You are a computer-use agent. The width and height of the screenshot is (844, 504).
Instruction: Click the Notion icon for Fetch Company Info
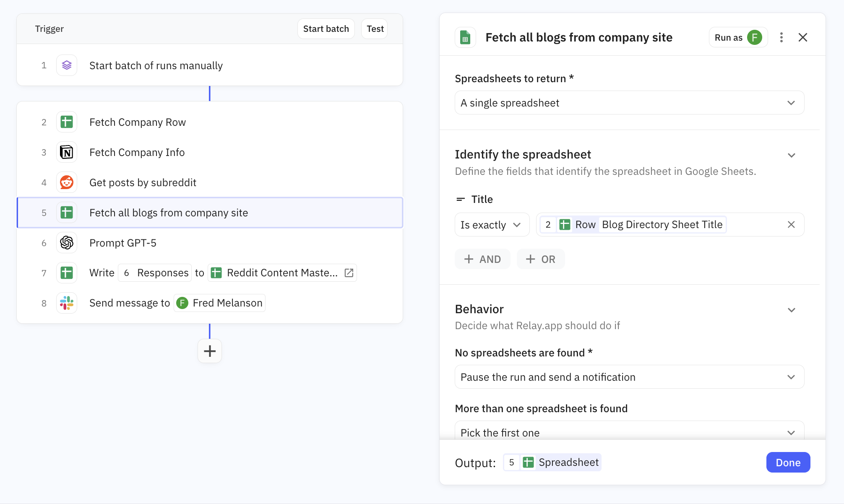[x=67, y=152]
